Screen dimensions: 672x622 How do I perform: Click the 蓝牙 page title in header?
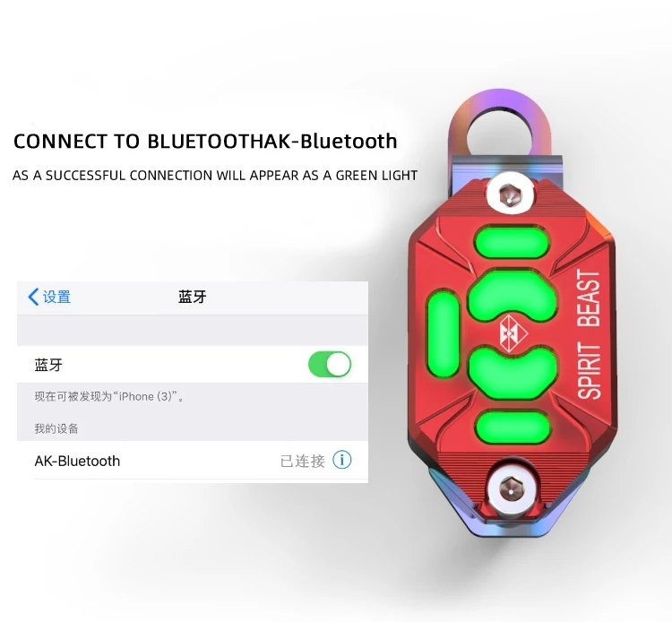coord(193,297)
